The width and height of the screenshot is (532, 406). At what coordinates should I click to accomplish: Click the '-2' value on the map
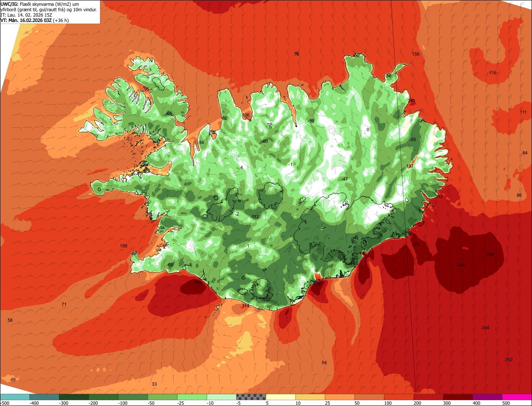(236, 214)
